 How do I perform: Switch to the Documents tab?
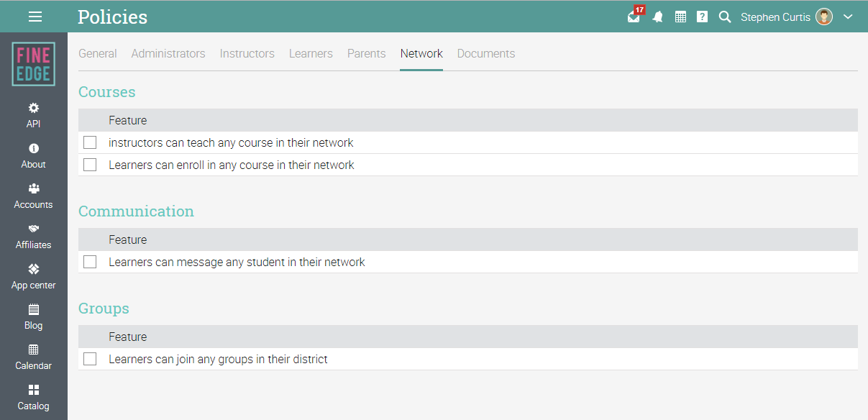[486, 53]
